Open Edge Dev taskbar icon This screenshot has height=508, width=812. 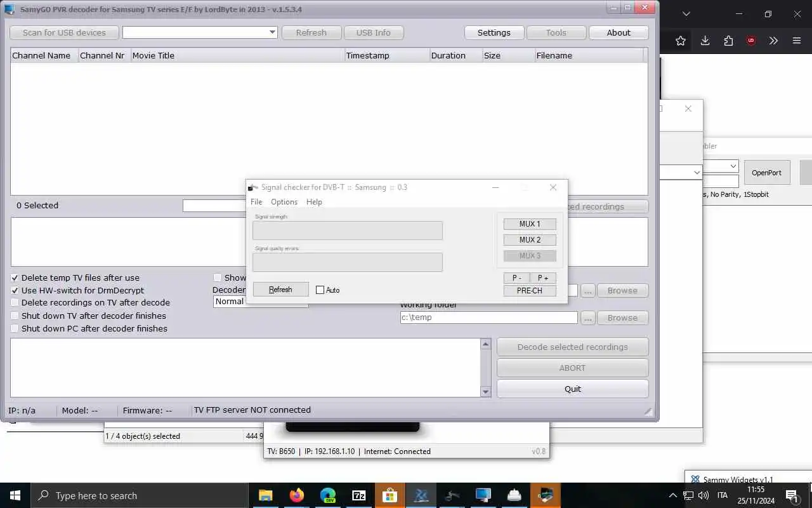click(x=327, y=495)
